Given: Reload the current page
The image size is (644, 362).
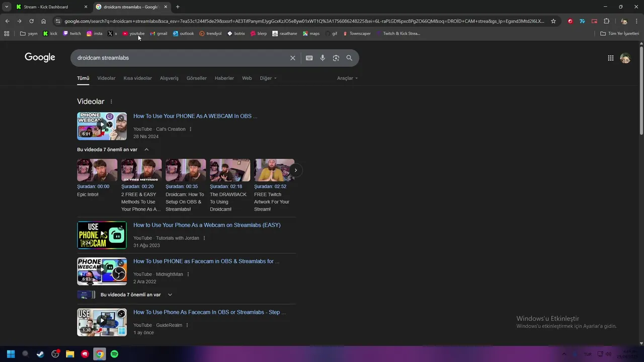Looking at the screenshot, I should point(31,21).
